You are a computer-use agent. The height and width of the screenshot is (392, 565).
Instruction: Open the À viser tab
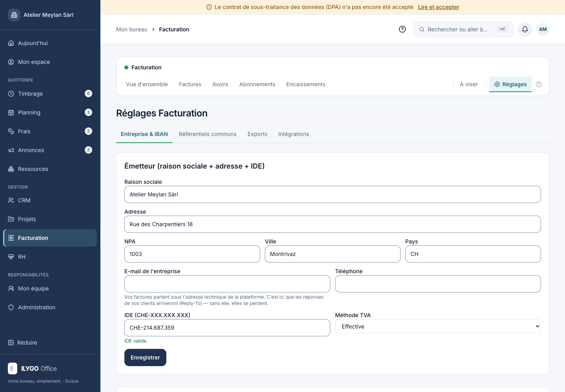click(468, 84)
